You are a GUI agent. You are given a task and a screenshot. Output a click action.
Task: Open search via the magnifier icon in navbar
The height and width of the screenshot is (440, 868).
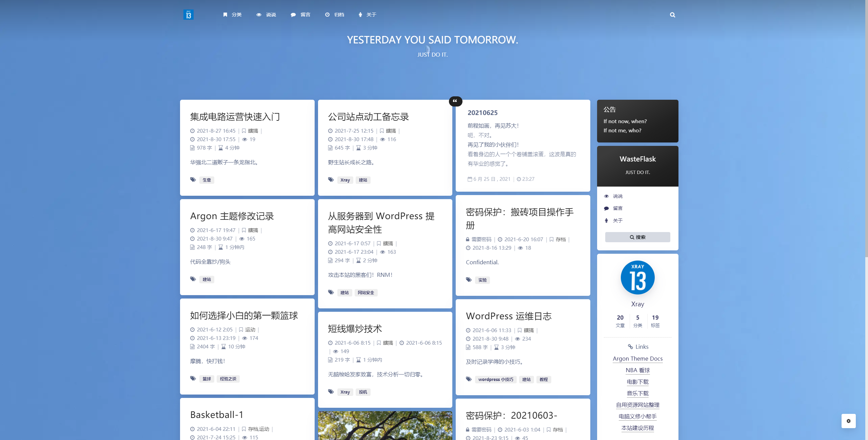pyautogui.click(x=672, y=15)
